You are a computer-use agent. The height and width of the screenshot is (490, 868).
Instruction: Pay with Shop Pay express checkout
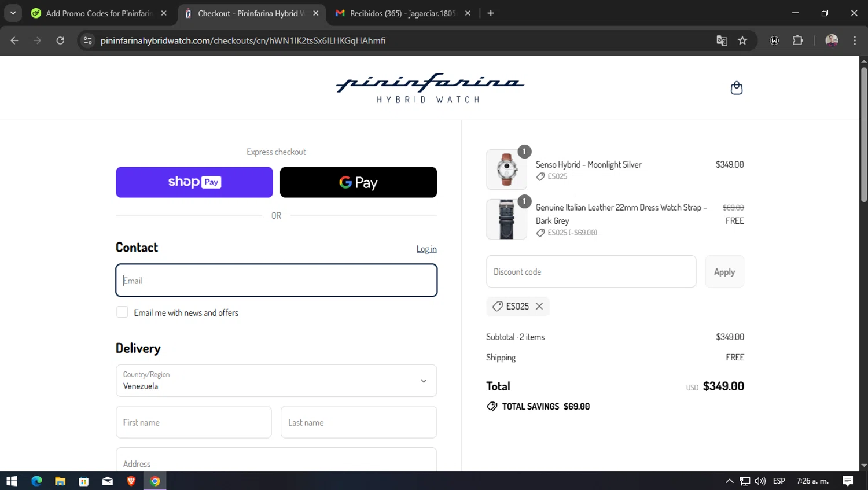(x=194, y=182)
